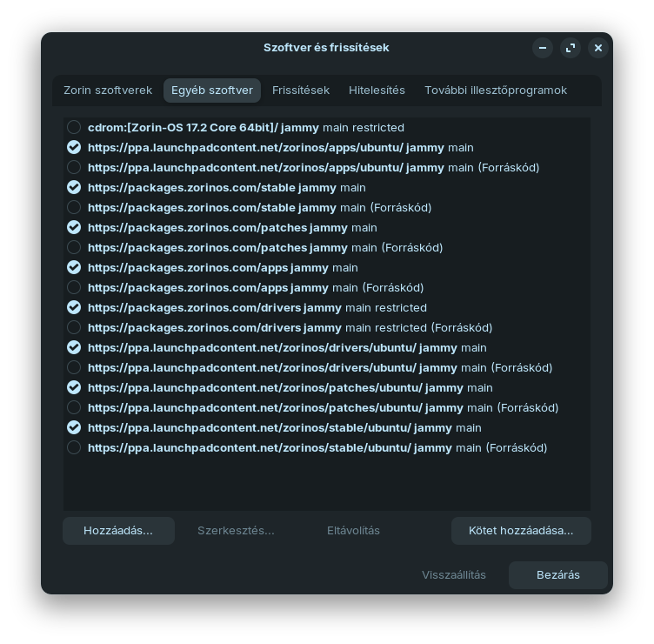Go to the Hitelesítés tab

point(377,91)
